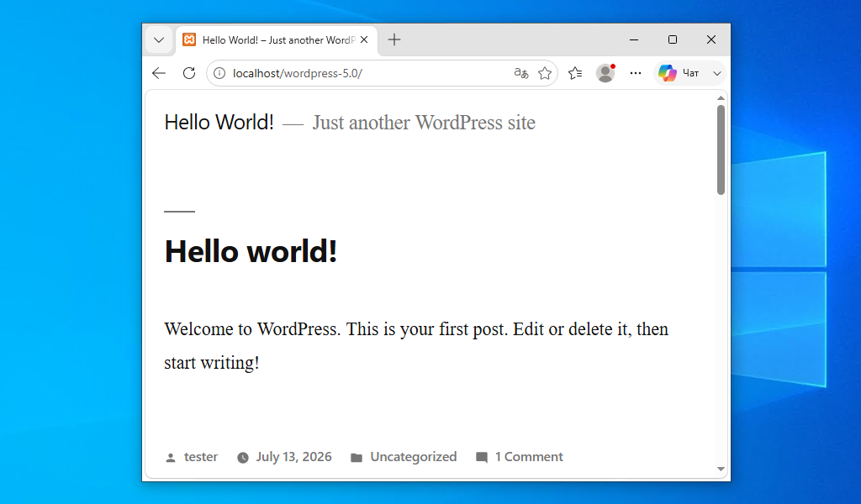Open the tab actions chevron menu
Screen dimensions: 861x504
click(x=159, y=40)
